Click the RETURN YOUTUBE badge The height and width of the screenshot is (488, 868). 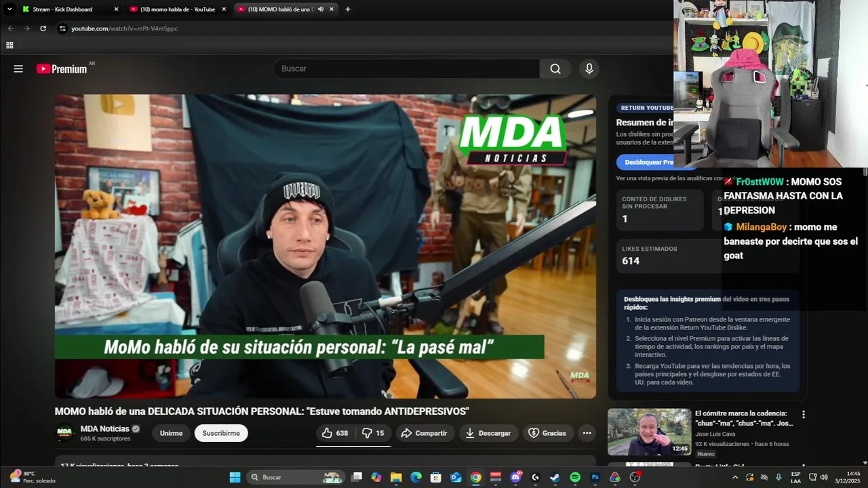coord(647,108)
